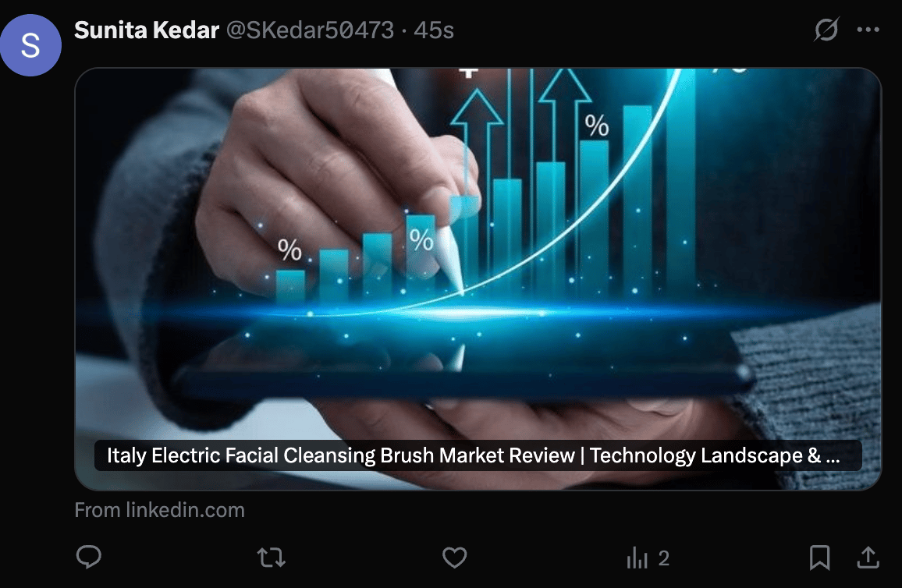
Task: Share the post with the upload arrow icon
Action: (x=868, y=557)
